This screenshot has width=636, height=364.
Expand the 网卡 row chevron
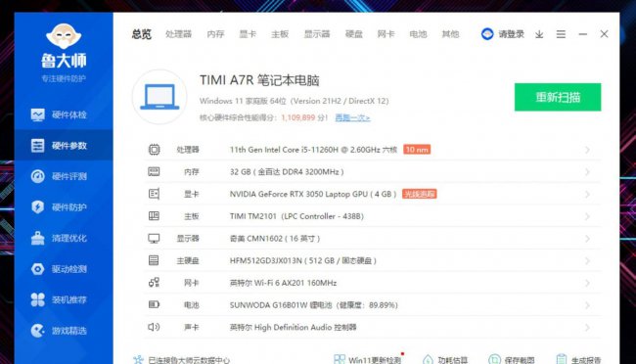click(587, 283)
